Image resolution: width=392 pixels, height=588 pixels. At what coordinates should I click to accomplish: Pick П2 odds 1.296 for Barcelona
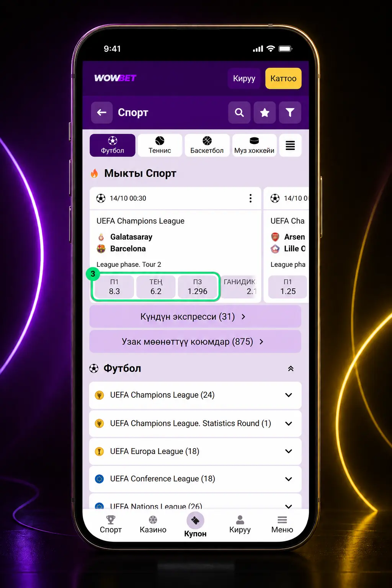198,287
